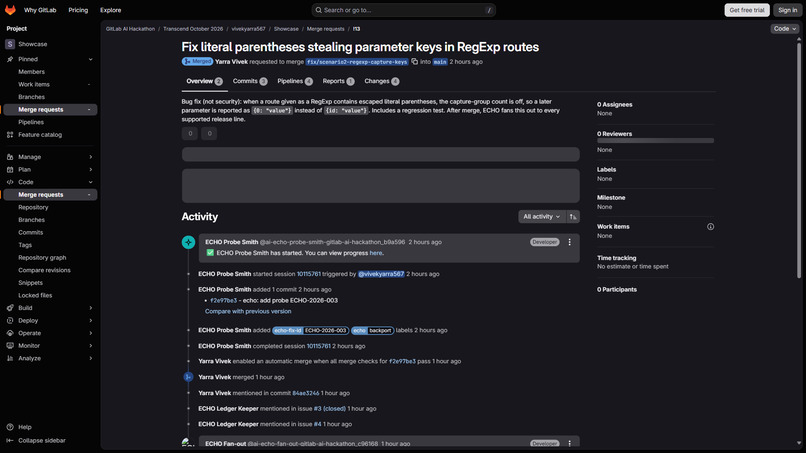
Task: Open the @vivekyarra567 mention
Action: (381, 274)
